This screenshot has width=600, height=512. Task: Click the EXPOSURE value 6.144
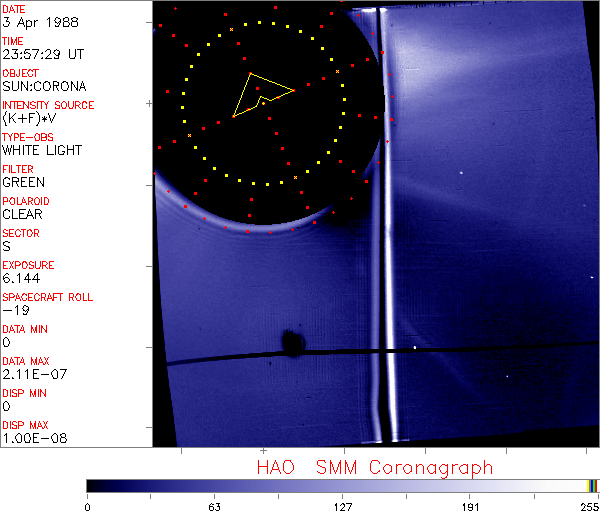point(20,278)
